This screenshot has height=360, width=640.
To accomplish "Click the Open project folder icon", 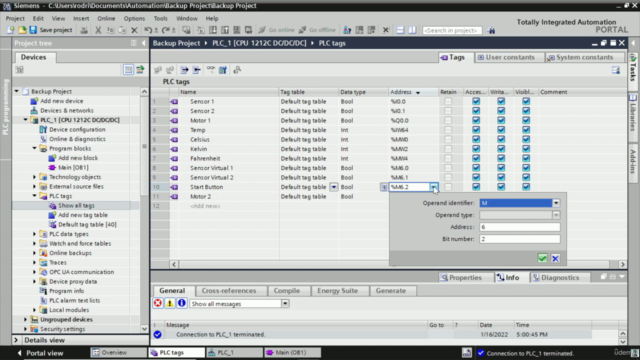I will tap(22, 30).
